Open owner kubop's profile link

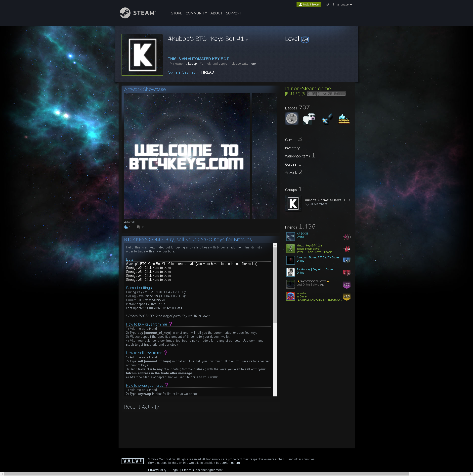click(192, 64)
